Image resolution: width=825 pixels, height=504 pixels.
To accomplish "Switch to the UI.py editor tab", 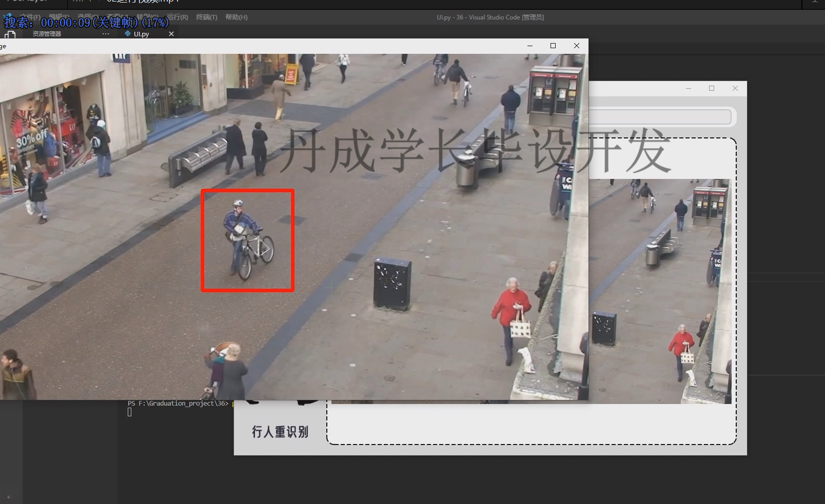I will [x=141, y=34].
